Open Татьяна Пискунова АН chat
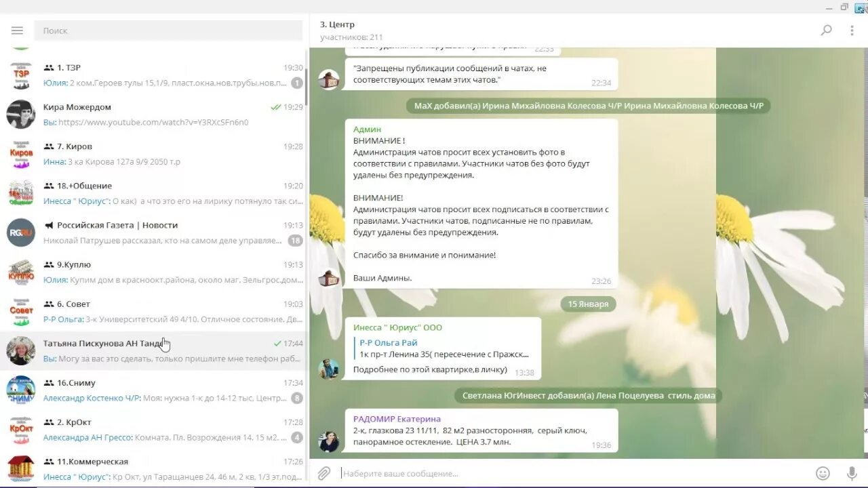 (x=154, y=350)
